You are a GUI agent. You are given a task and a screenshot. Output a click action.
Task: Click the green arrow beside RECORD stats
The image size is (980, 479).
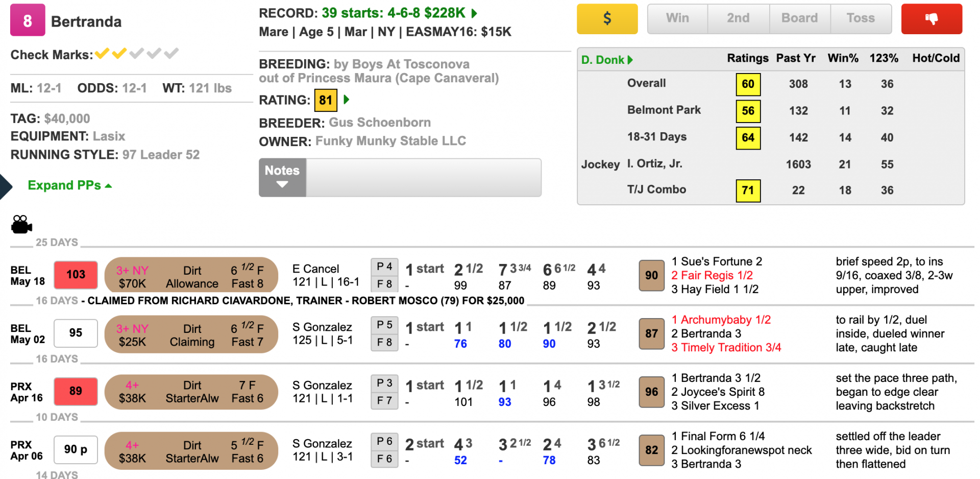(x=474, y=13)
